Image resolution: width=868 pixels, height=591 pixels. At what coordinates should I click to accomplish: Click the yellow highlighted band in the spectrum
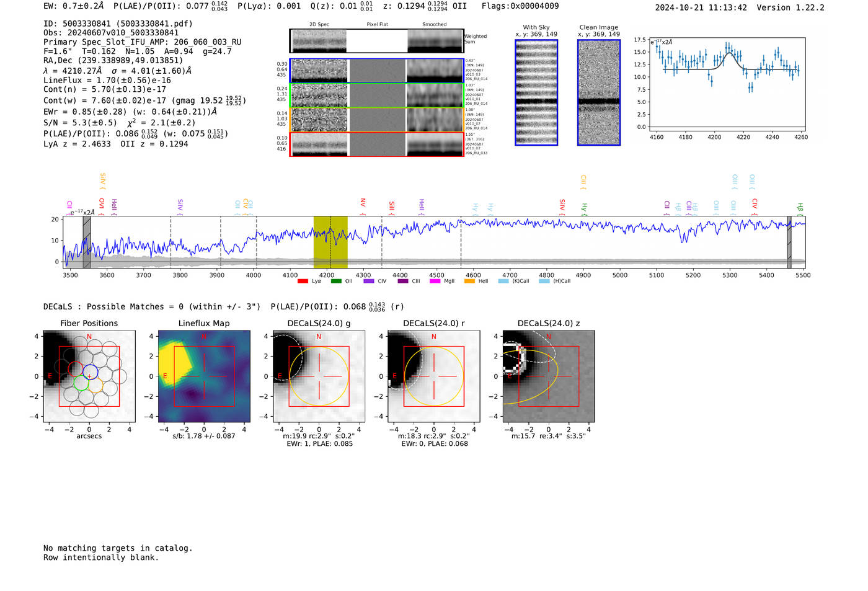pos(330,242)
